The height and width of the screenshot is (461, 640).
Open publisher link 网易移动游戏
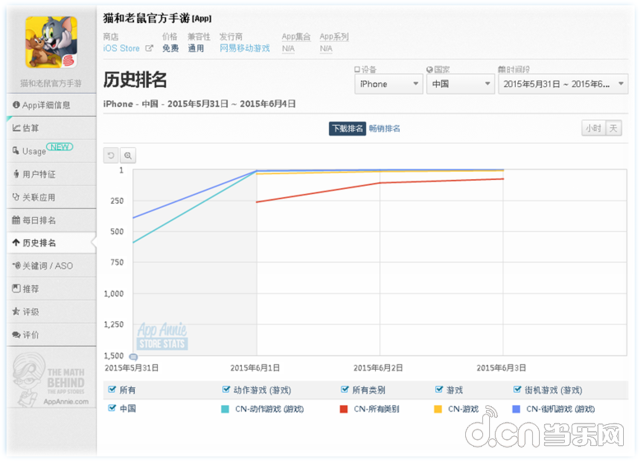(x=244, y=48)
